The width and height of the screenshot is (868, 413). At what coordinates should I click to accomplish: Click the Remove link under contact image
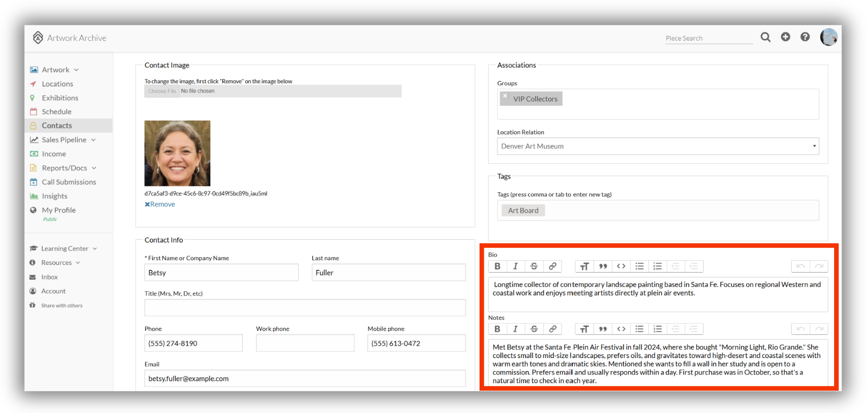(160, 204)
